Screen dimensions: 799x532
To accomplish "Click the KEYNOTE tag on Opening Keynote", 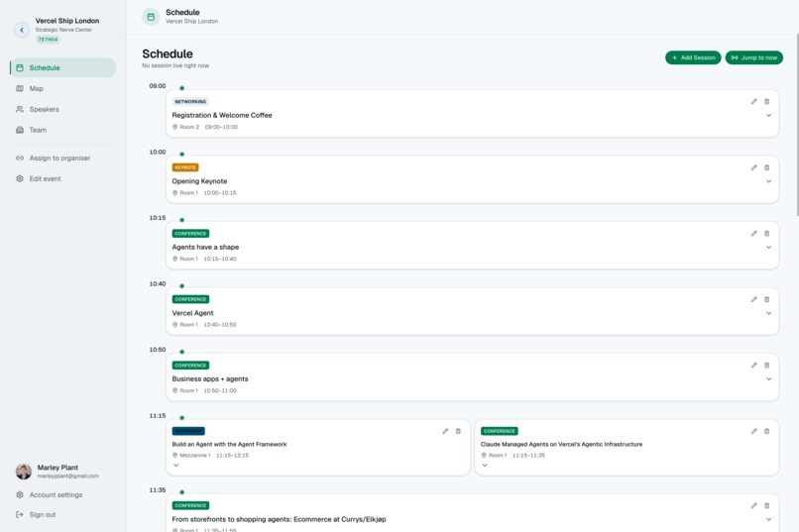I will tap(185, 167).
